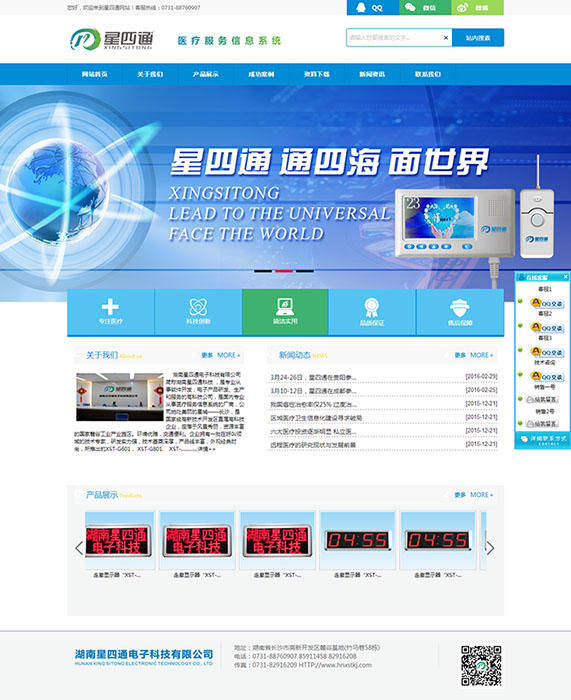Open the first 04:55 clock product thumbnail
571x700 pixels.
coord(358,540)
